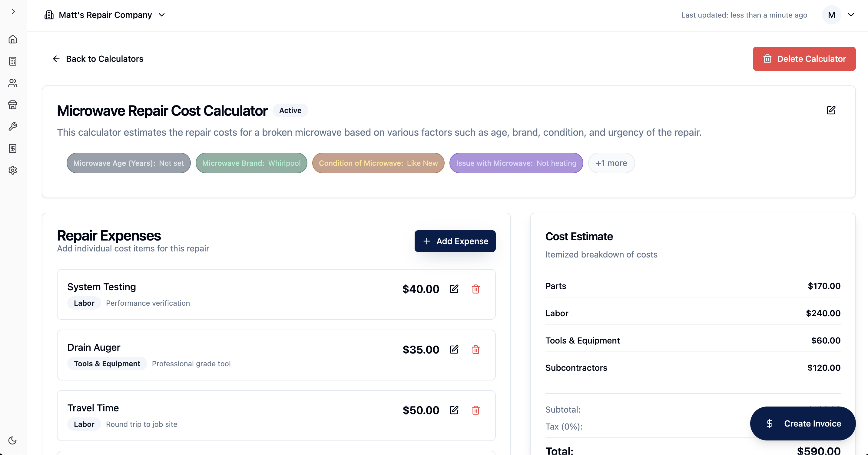The height and width of the screenshot is (455, 868).
Task: Click the Active status badge
Action: 290,110
